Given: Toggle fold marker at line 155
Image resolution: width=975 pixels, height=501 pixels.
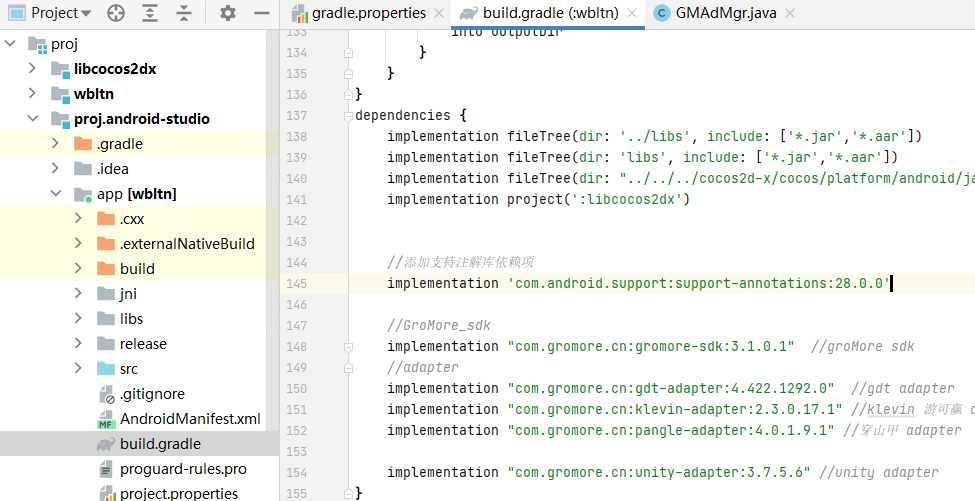Looking at the screenshot, I should (348, 493).
